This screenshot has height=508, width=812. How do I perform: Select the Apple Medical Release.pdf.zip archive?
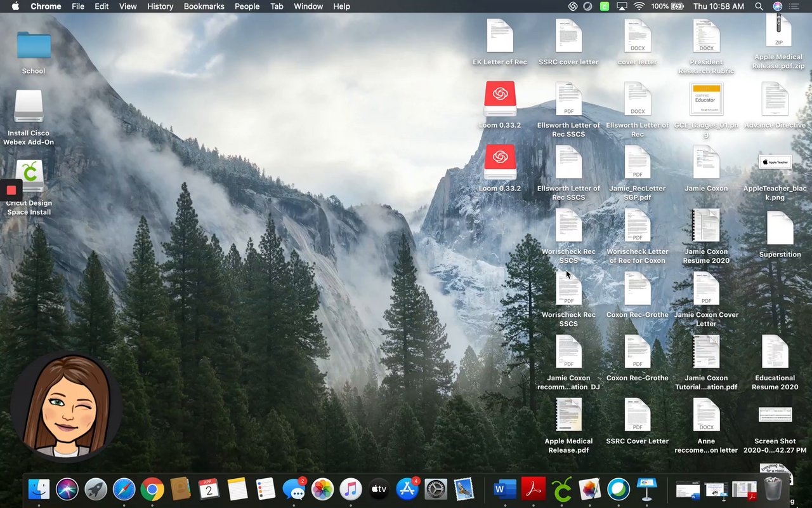tap(778, 42)
